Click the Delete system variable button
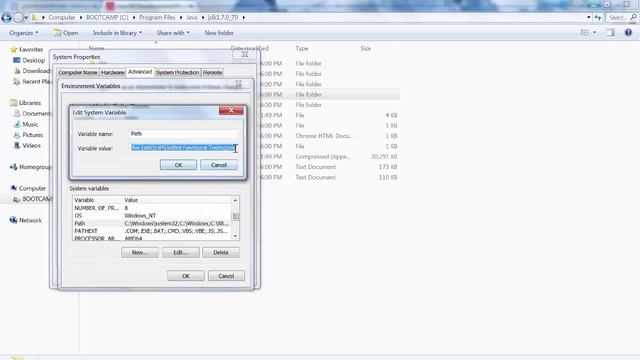Image resolution: width=640 pixels, height=360 pixels. [x=221, y=253]
